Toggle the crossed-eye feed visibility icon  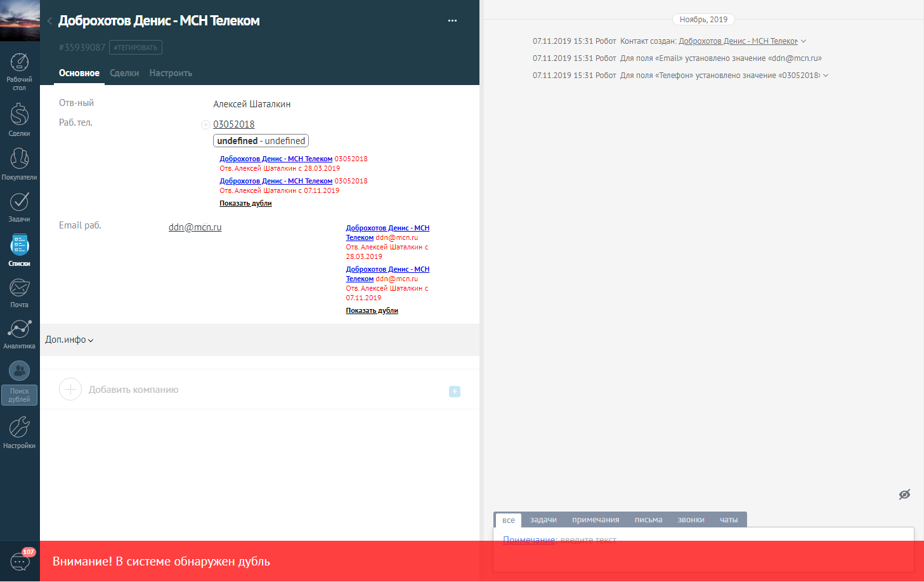pos(904,494)
